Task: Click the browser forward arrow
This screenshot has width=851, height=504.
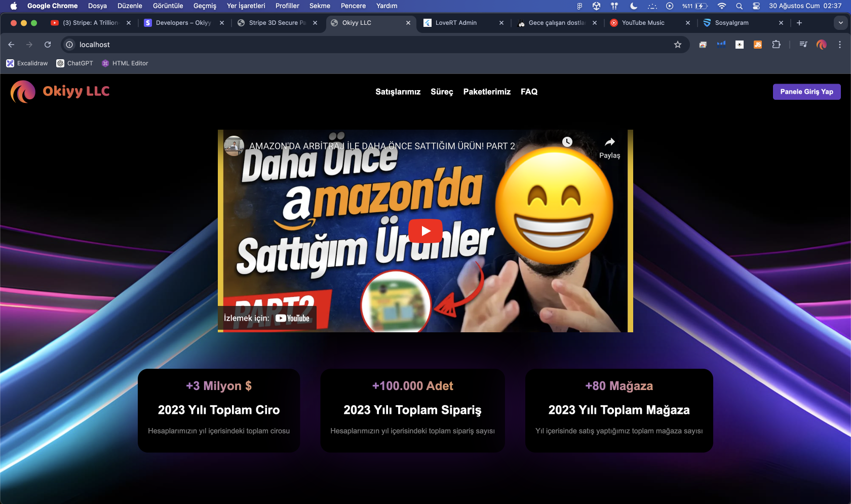Action: (x=29, y=45)
